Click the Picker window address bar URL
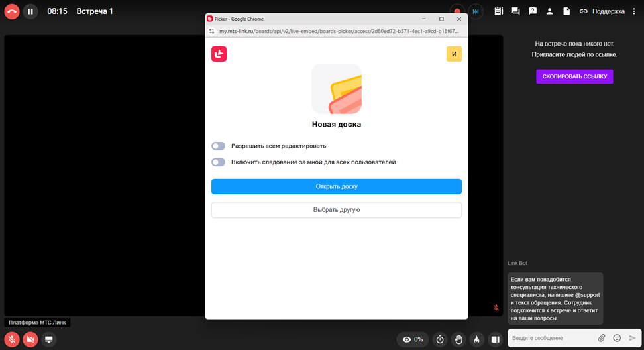 coord(339,31)
